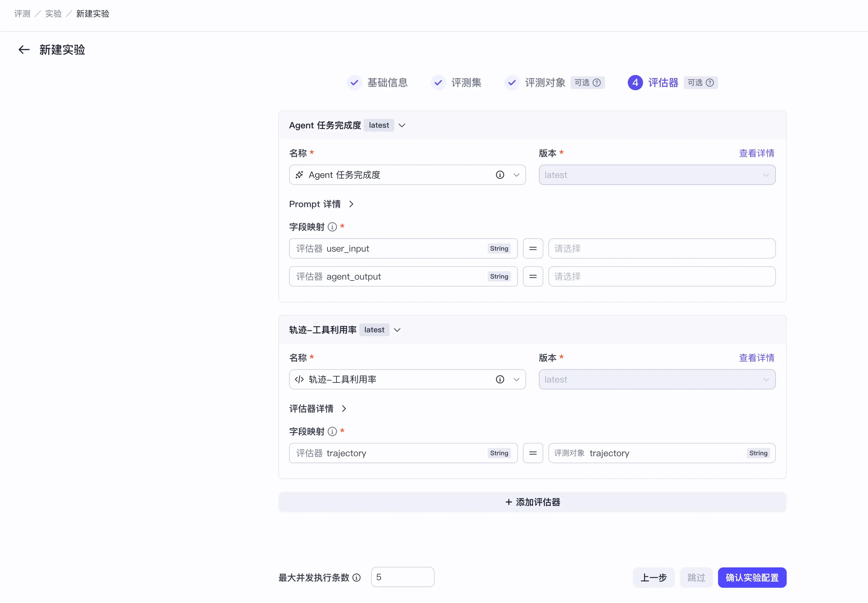This screenshot has height=603, width=868.
Task: Click the 跳过 button
Action: tap(696, 577)
